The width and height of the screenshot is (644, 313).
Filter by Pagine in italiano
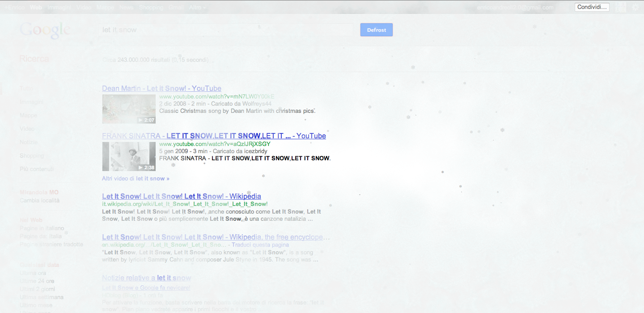pos(42,228)
